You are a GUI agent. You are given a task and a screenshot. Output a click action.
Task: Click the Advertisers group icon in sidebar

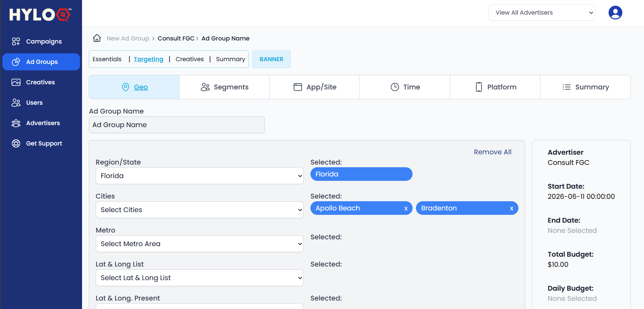tap(16, 123)
